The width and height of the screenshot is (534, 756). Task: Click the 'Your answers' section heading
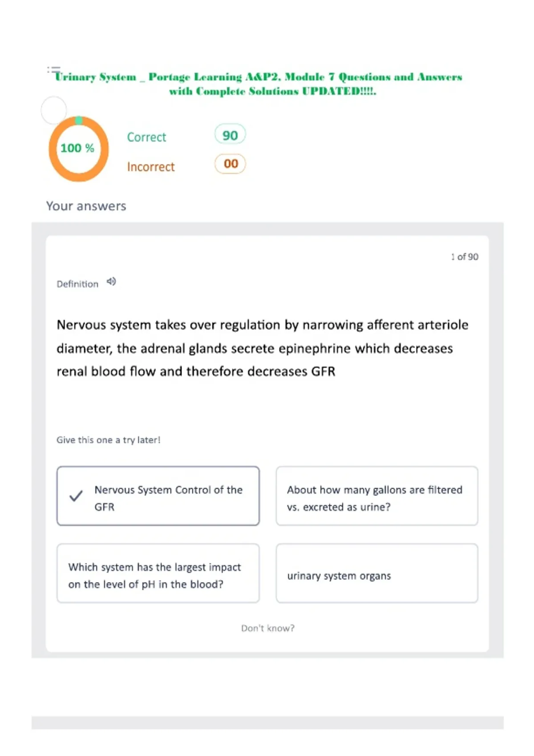(86, 206)
